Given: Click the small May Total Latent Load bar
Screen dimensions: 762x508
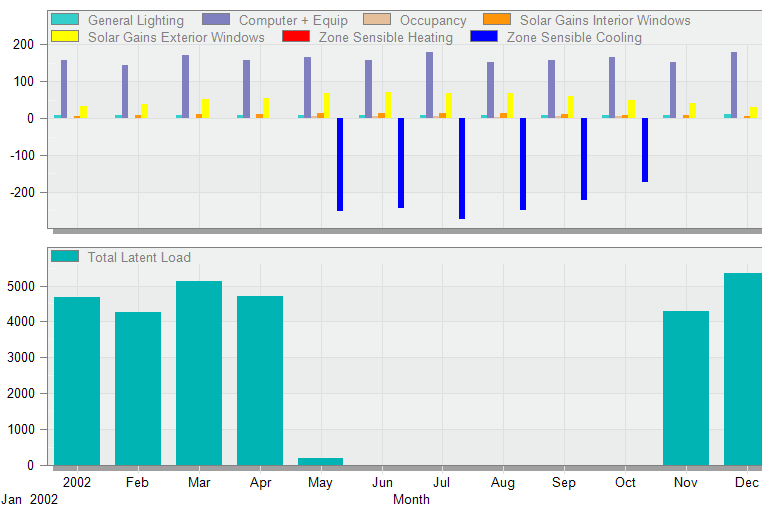Looking at the screenshot, I should click(320, 461).
